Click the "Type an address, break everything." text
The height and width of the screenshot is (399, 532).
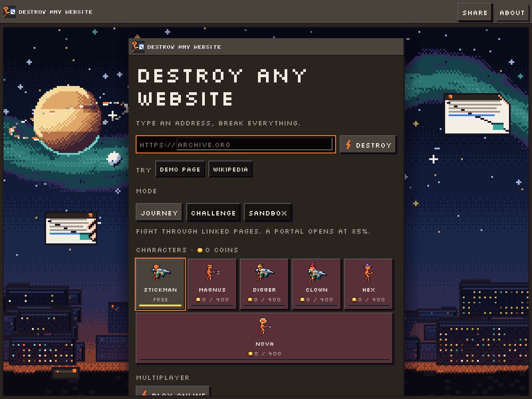point(218,123)
